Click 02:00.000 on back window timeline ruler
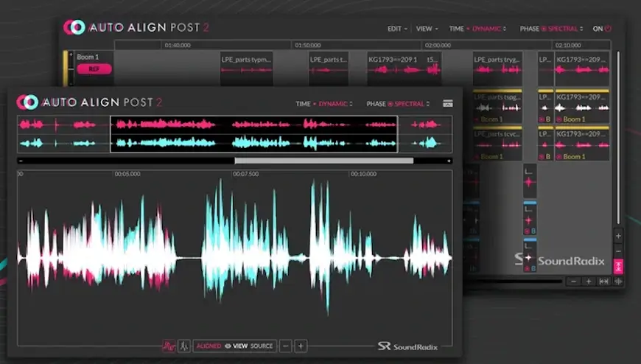The image size is (641, 364). (x=438, y=46)
